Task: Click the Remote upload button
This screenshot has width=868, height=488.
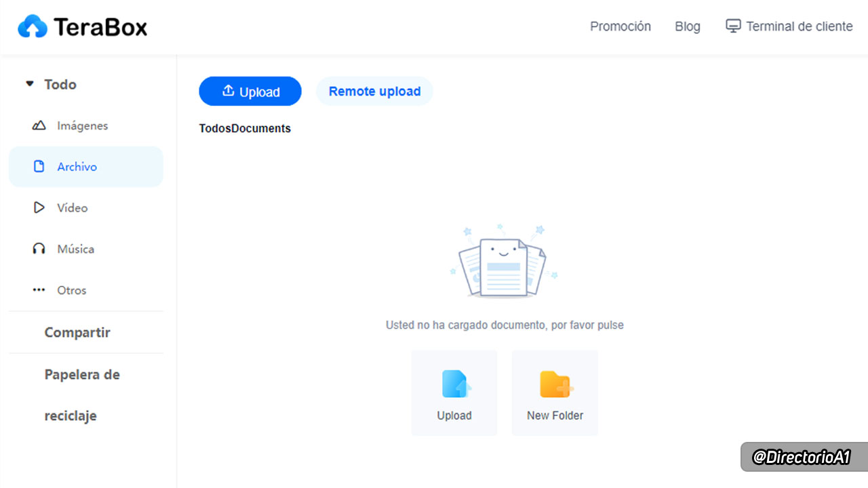Action: [x=374, y=91]
